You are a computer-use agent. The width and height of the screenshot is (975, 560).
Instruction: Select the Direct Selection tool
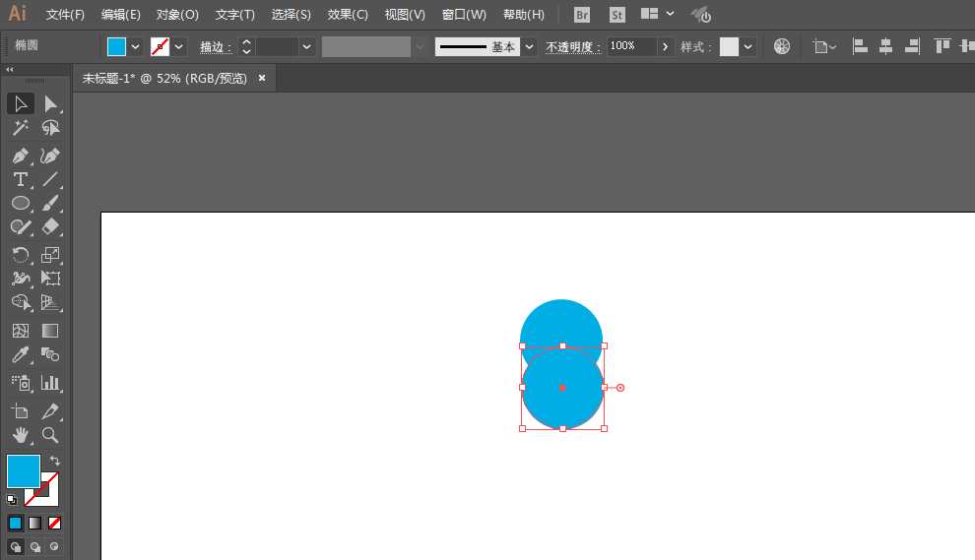(x=50, y=103)
